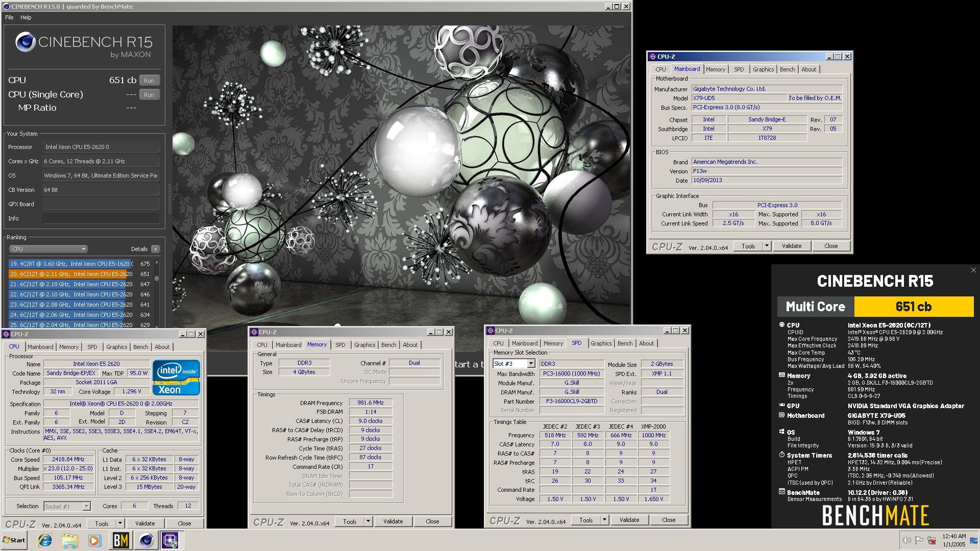Click the Cinebench R15 logo sphere
The width and height of the screenshot is (980, 551).
coord(25,42)
